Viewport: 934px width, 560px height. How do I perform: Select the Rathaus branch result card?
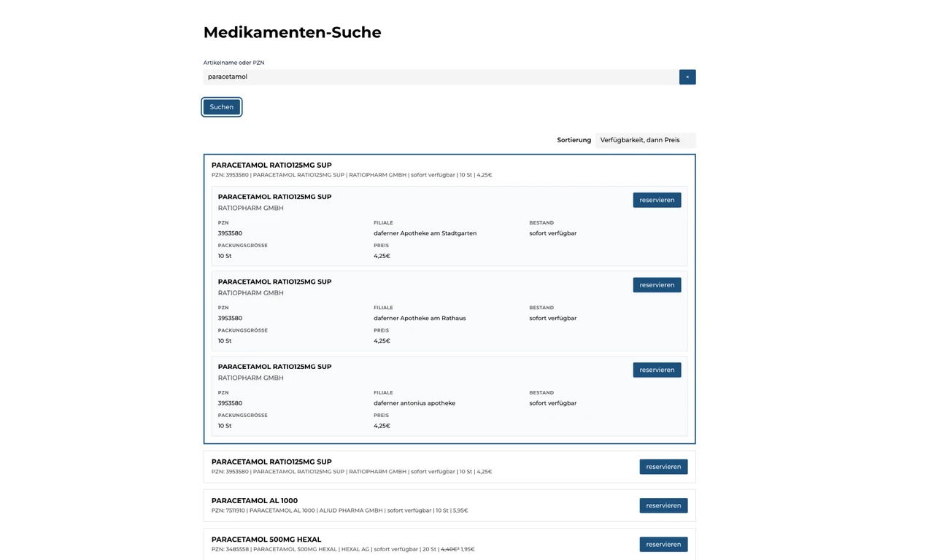coord(449,311)
